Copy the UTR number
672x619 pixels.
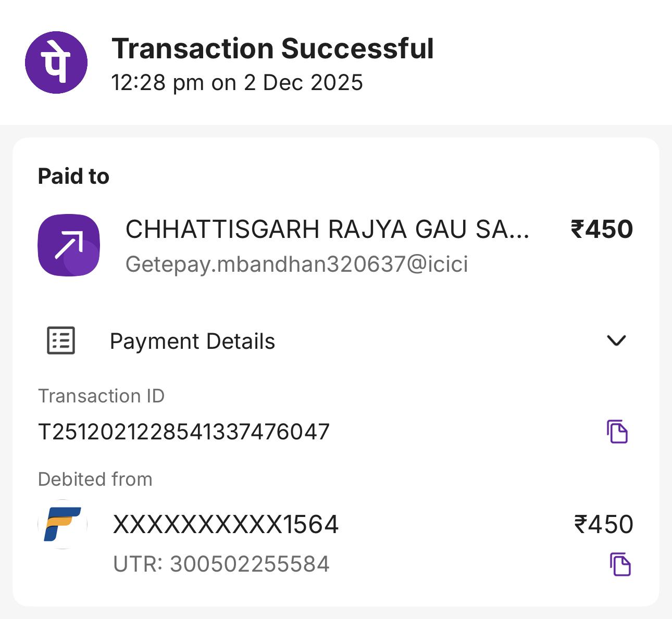620,564
